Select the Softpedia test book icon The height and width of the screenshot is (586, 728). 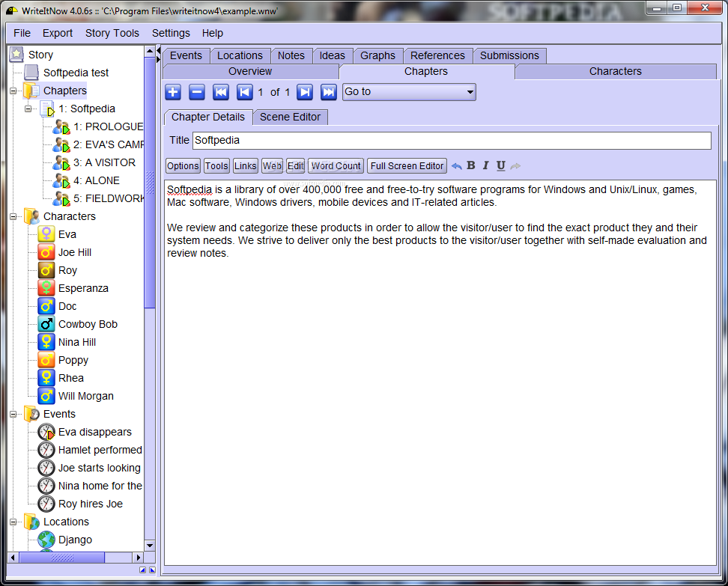[x=31, y=73]
